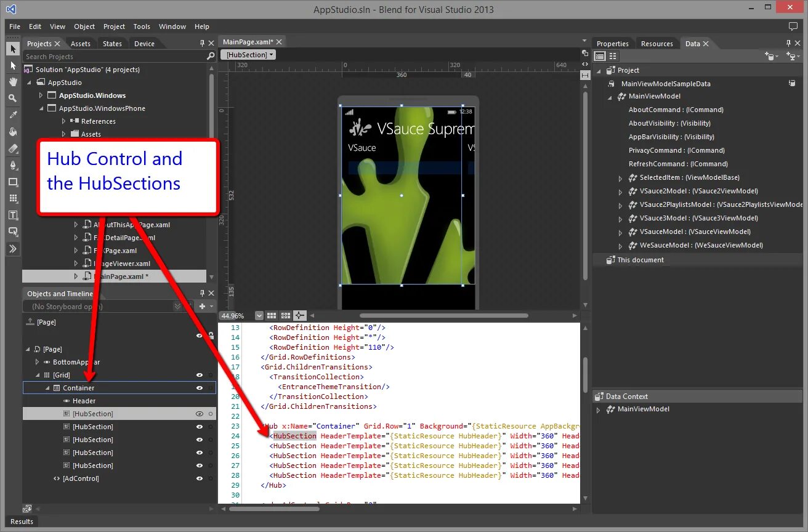Open the Assets chevron in the toolbar

pyautogui.click(x=13, y=249)
